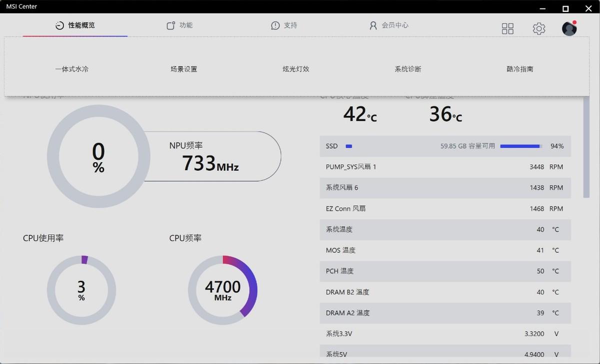The height and width of the screenshot is (364, 600).
Task: Click the 会员中心 person icon
Action: 373,25
